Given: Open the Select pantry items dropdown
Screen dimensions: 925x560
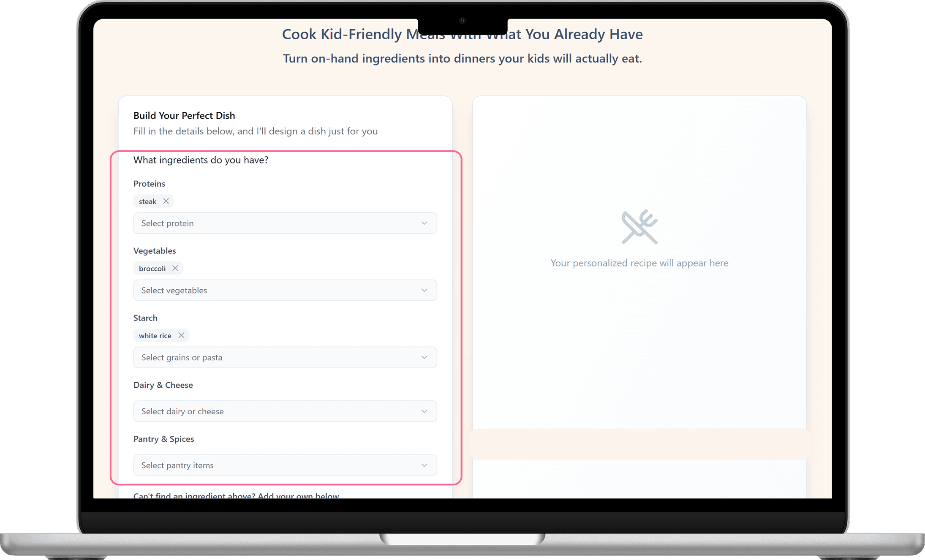Looking at the screenshot, I should (285, 465).
